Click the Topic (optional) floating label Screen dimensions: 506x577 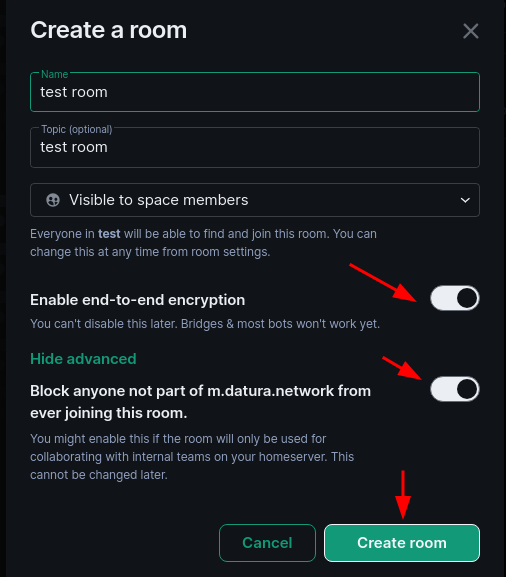coord(77,129)
